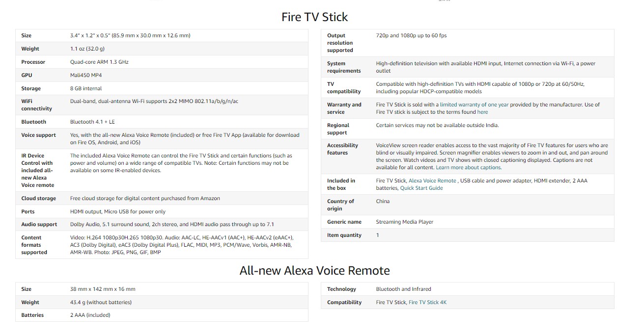644x336 pixels.
Task: Click the 'here' terms link in Warranty row
Action: coord(482,112)
